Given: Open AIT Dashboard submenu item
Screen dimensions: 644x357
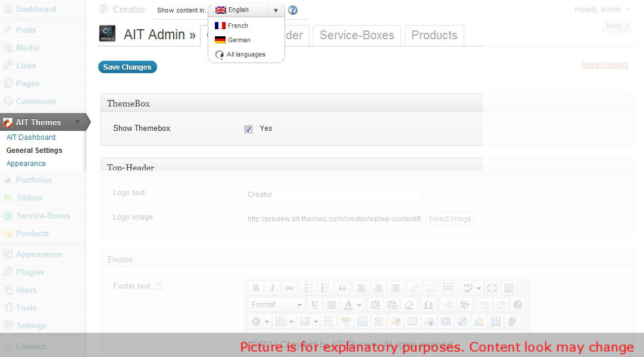Looking at the screenshot, I should [x=31, y=137].
